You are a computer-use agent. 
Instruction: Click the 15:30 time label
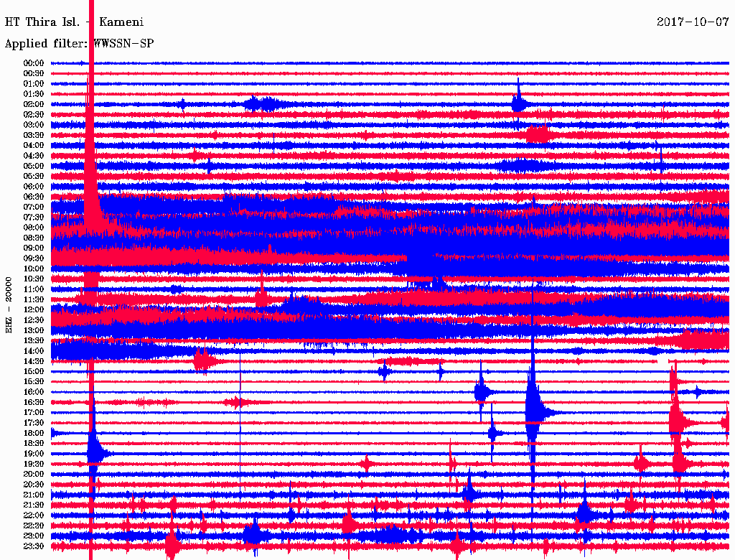click(34, 382)
